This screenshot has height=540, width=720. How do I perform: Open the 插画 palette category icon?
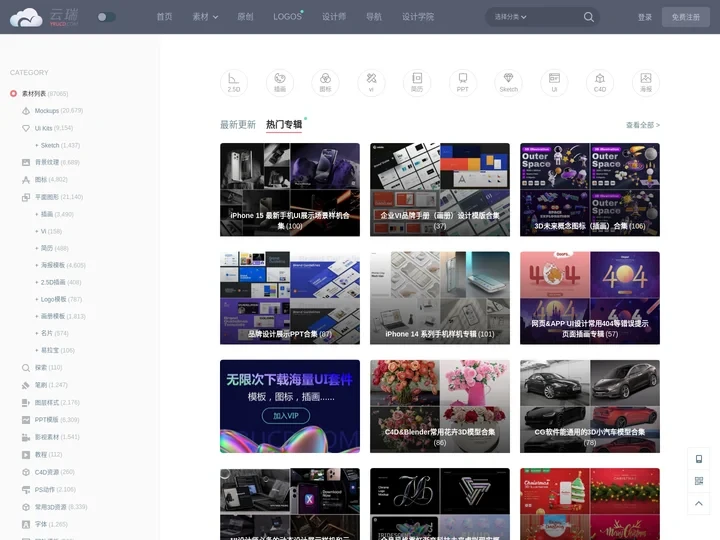tap(280, 83)
